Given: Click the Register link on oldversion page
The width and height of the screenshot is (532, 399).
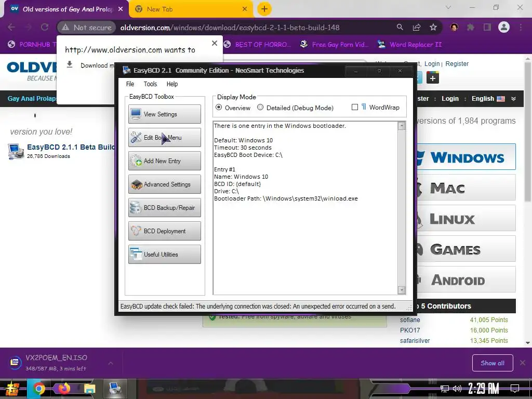Looking at the screenshot, I should point(457,64).
